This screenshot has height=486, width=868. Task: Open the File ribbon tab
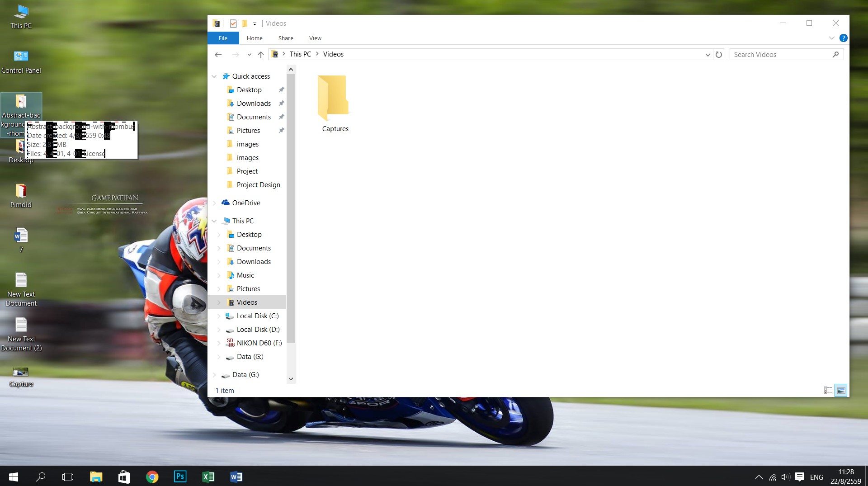pyautogui.click(x=223, y=38)
